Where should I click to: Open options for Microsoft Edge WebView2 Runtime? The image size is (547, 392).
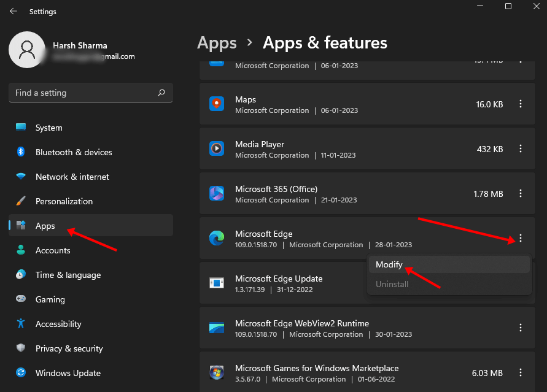(521, 328)
